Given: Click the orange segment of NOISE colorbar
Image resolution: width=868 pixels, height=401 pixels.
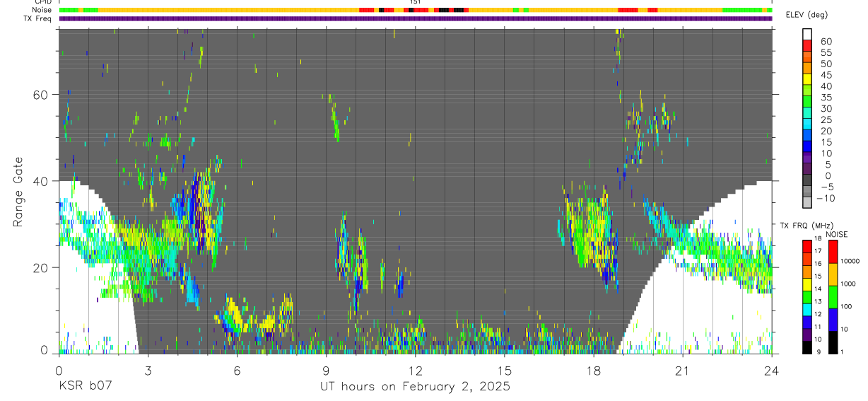Looking at the screenshot, I should [x=833, y=273].
